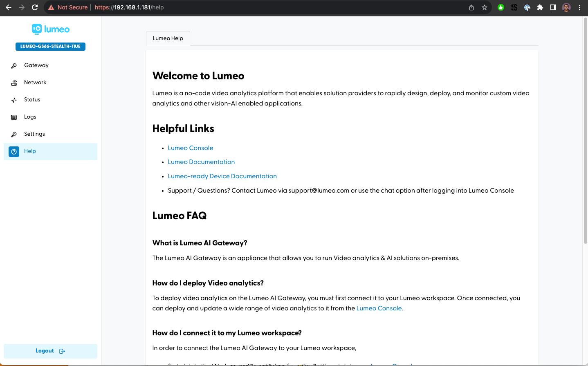Click the dollar-sign extension icon
This screenshot has width=588, height=366.
514,7
